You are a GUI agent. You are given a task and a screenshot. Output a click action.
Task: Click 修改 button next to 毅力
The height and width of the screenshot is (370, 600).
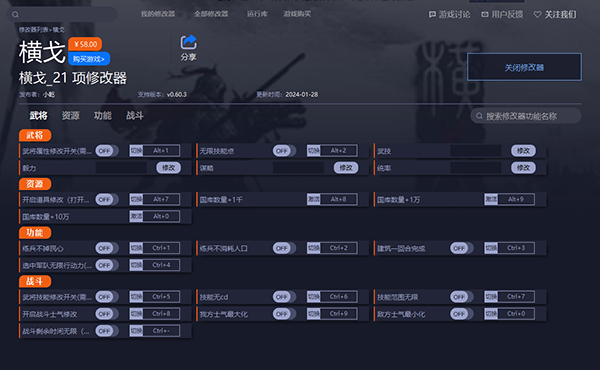click(168, 168)
